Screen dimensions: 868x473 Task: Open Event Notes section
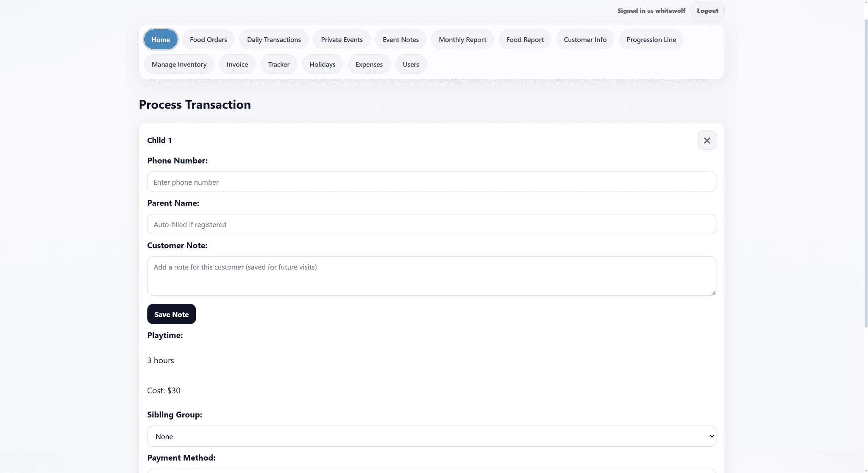point(401,39)
